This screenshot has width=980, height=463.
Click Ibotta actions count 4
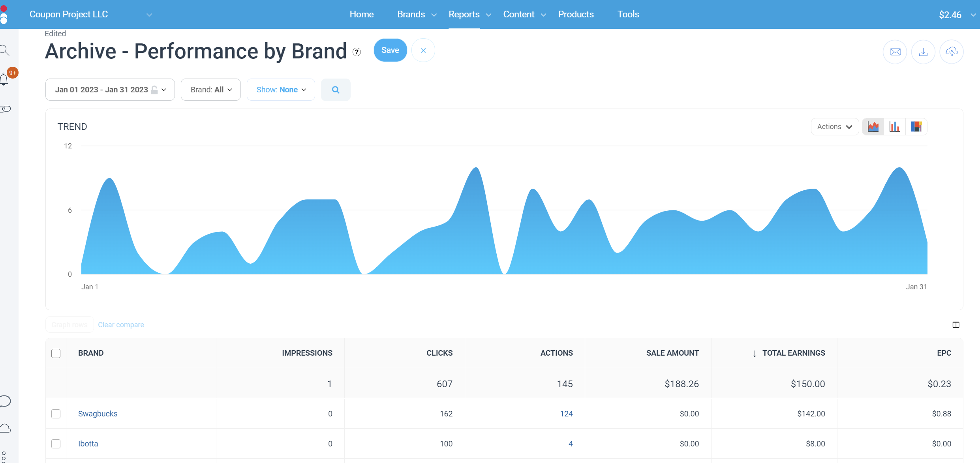point(571,444)
